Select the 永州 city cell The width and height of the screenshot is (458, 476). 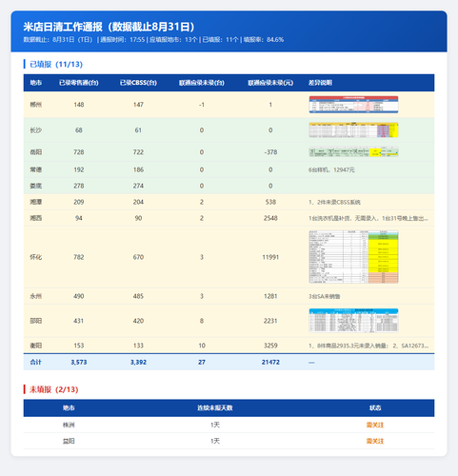pos(36,296)
